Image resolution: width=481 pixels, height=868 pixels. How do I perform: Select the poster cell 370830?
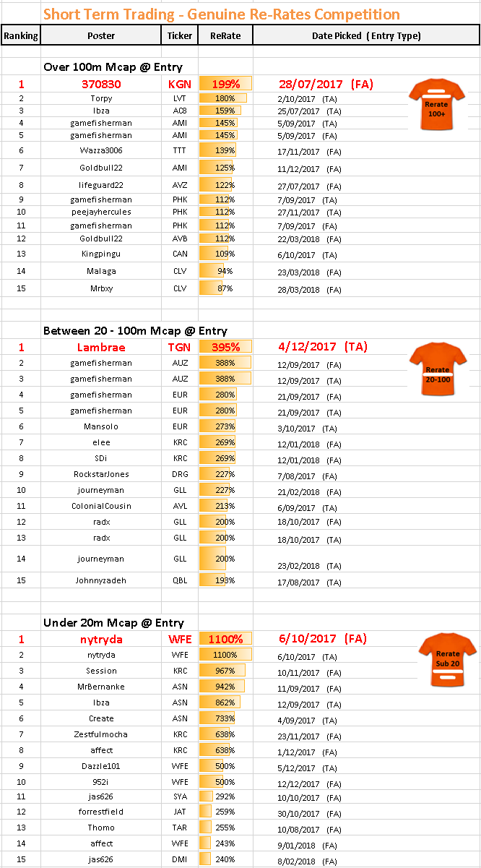tap(100, 85)
